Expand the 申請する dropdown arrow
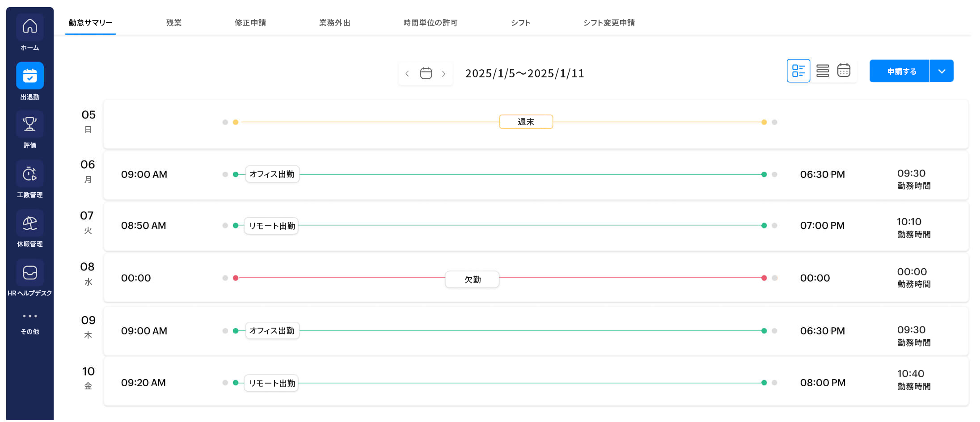980x422 pixels. coord(942,71)
